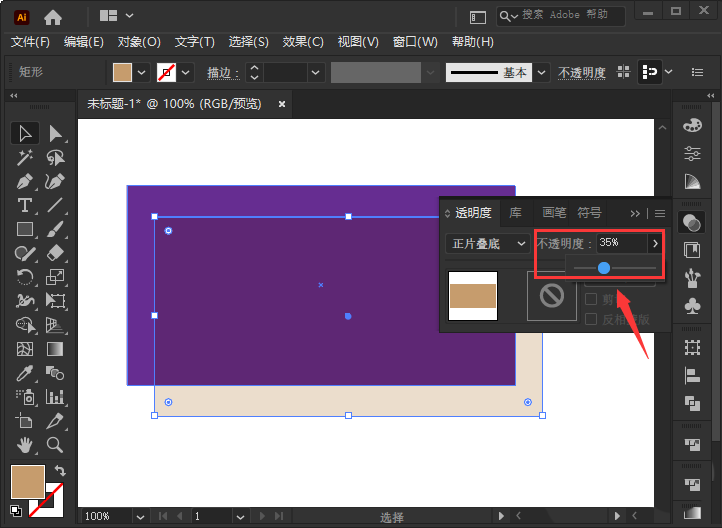
Task: Select the Free Transform tool
Action: pos(55,301)
